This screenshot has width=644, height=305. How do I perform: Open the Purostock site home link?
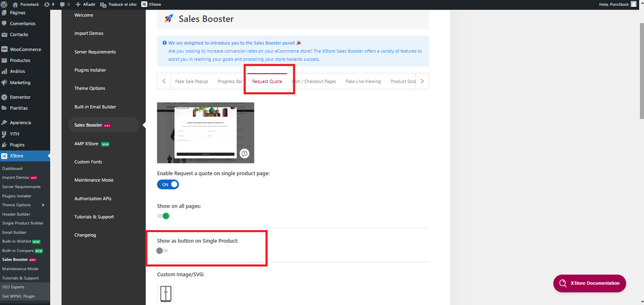tap(26, 4)
